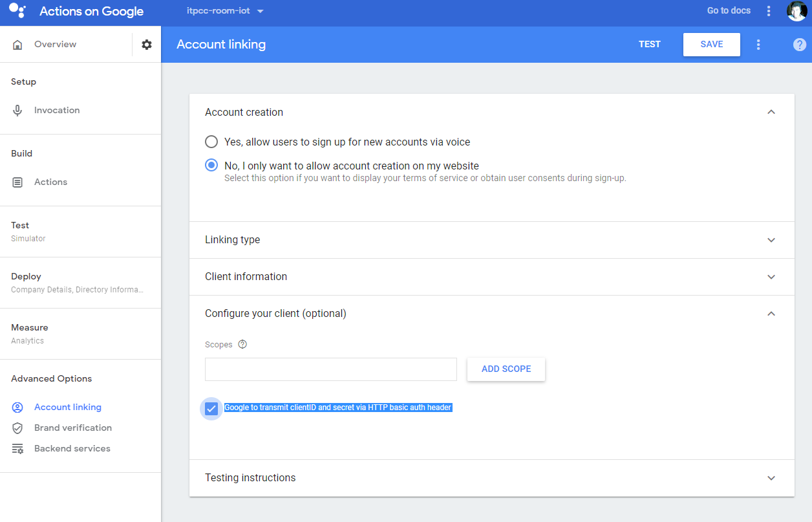This screenshot has height=522, width=812.
Task: Click the Backend services list-gear icon
Action: tap(17, 449)
